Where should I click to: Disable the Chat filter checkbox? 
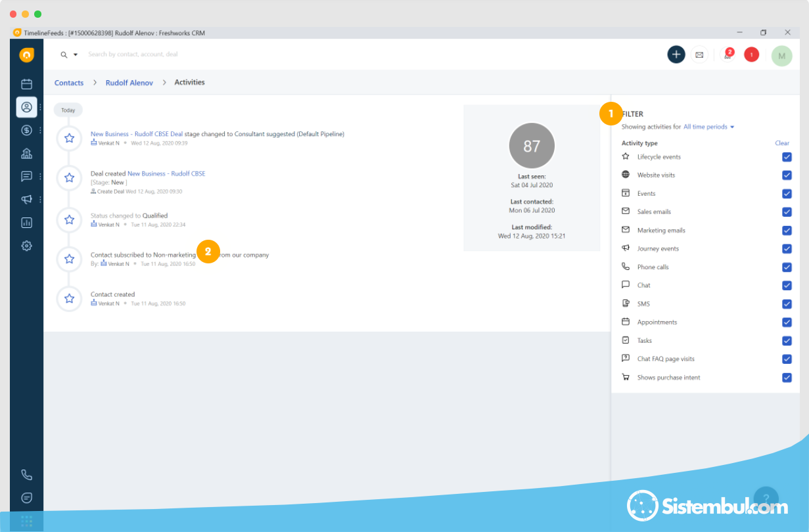[787, 286]
